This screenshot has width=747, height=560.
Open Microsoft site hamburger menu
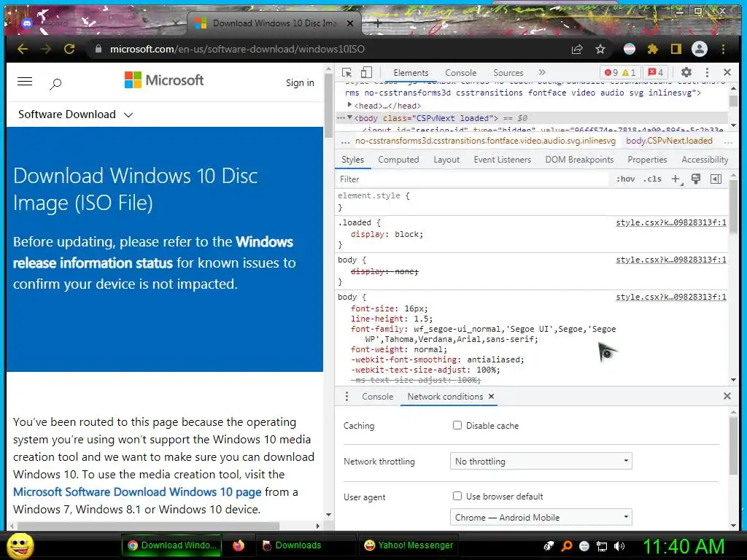(x=25, y=82)
